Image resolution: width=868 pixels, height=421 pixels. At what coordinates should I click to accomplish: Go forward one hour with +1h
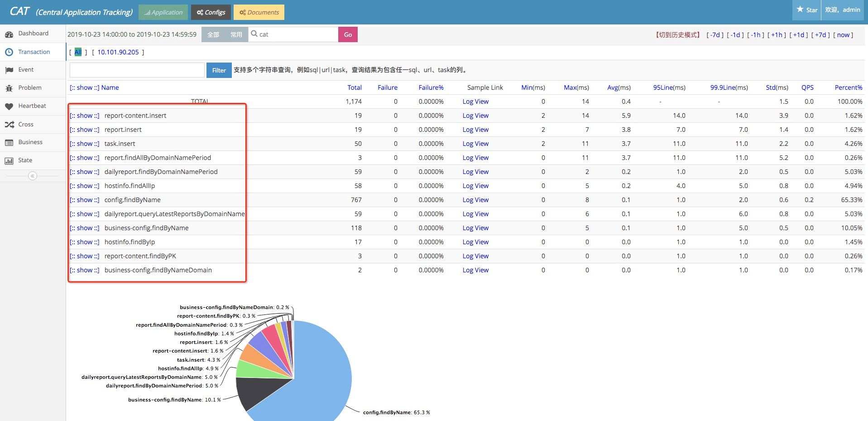point(777,35)
